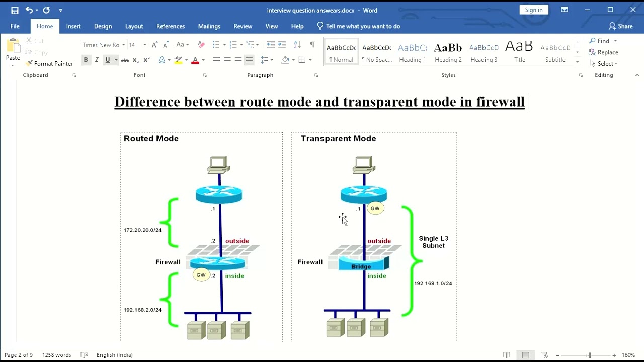
Task: Click Print Layout view icon
Action: tap(526, 355)
